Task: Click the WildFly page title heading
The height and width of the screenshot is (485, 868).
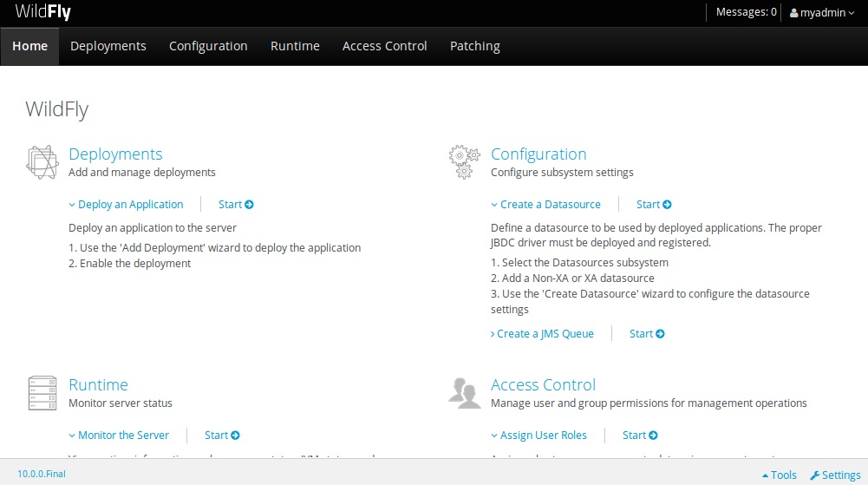Action: click(57, 109)
